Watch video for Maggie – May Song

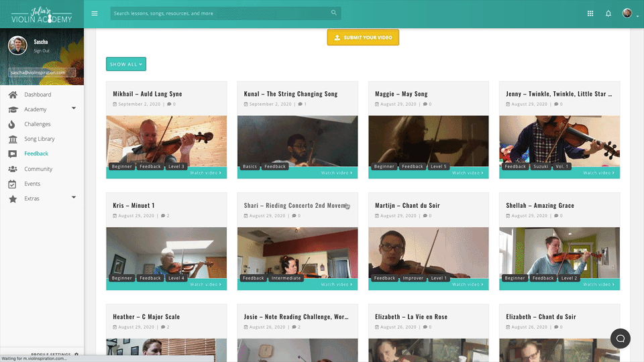click(x=468, y=173)
